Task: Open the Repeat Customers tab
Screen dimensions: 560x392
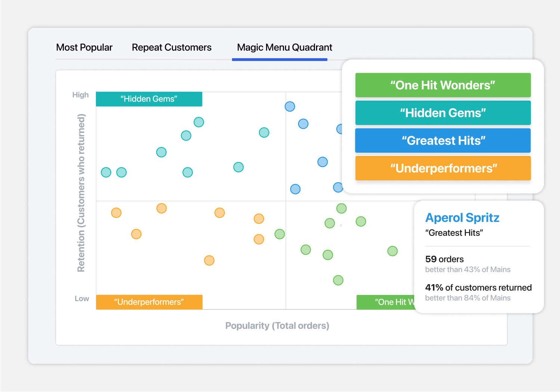Action: [171, 47]
